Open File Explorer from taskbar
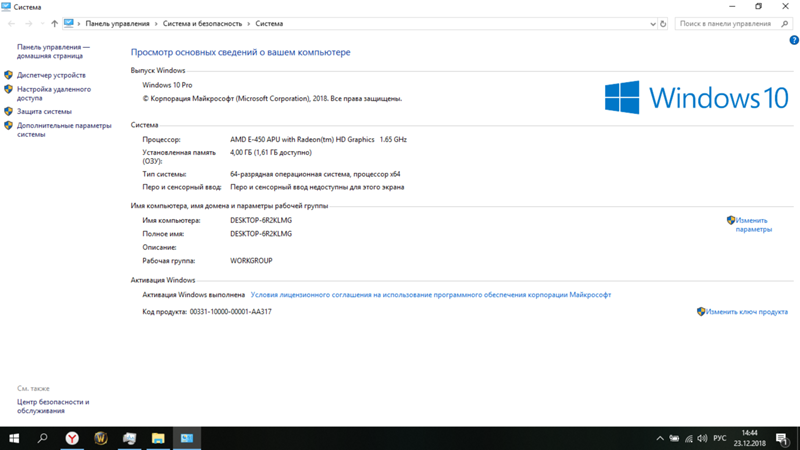 pos(158,438)
